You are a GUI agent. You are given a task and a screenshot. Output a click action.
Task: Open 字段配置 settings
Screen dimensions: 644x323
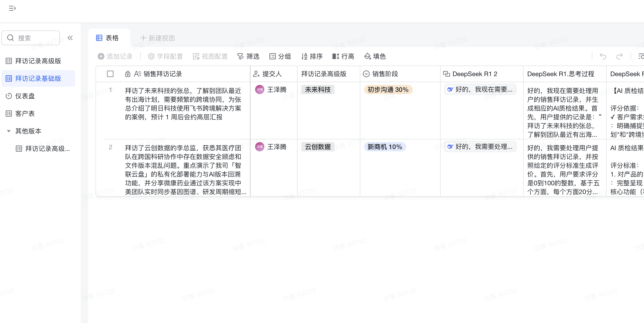point(165,57)
